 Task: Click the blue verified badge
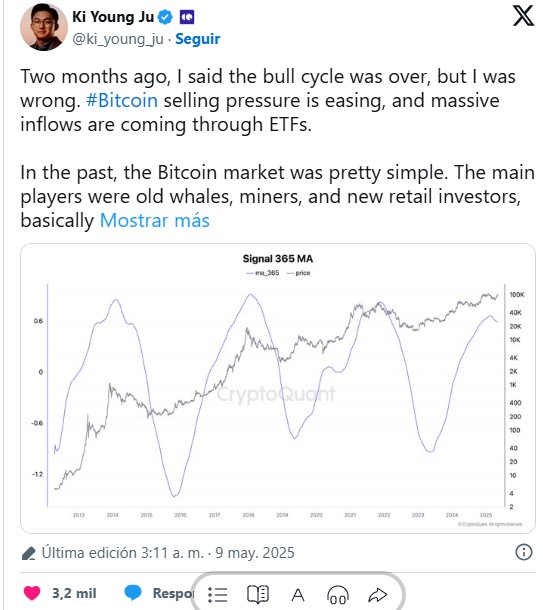(x=165, y=17)
